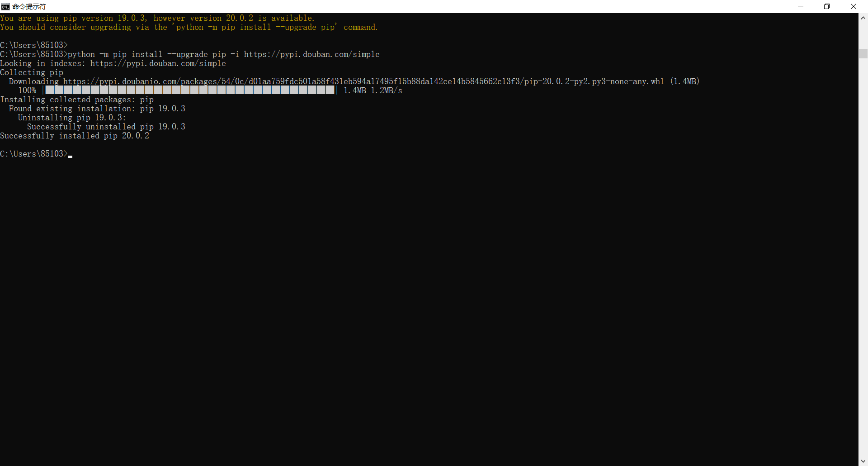Click the 'Uninstalling pip-19.0.3:' line
Viewport: 868px width, 466px height.
click(x=72, y=118)
